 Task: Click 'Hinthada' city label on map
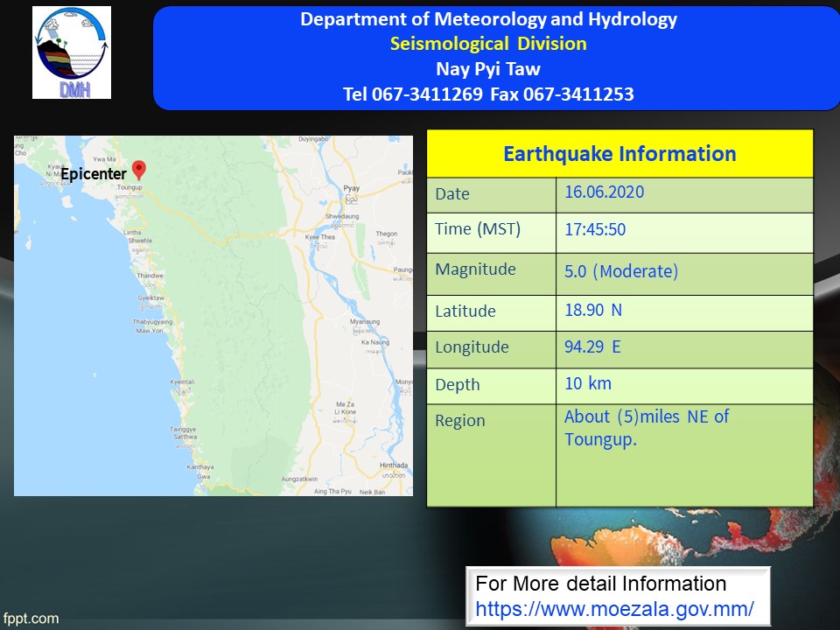coord(394,465)
